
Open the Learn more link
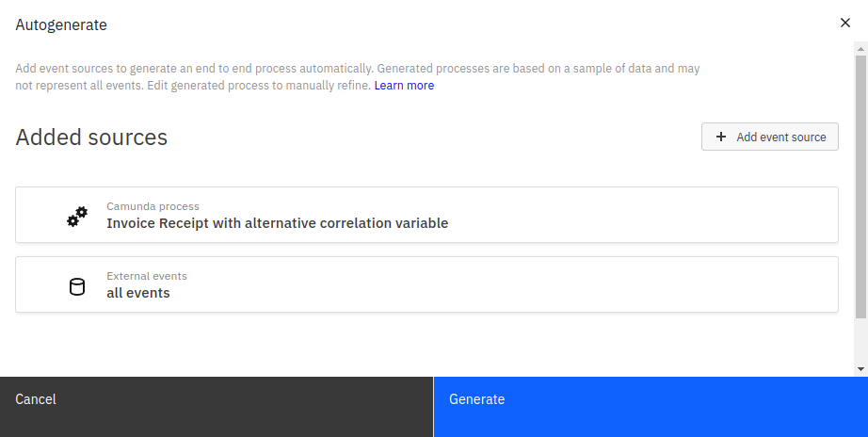pos(404,86)
